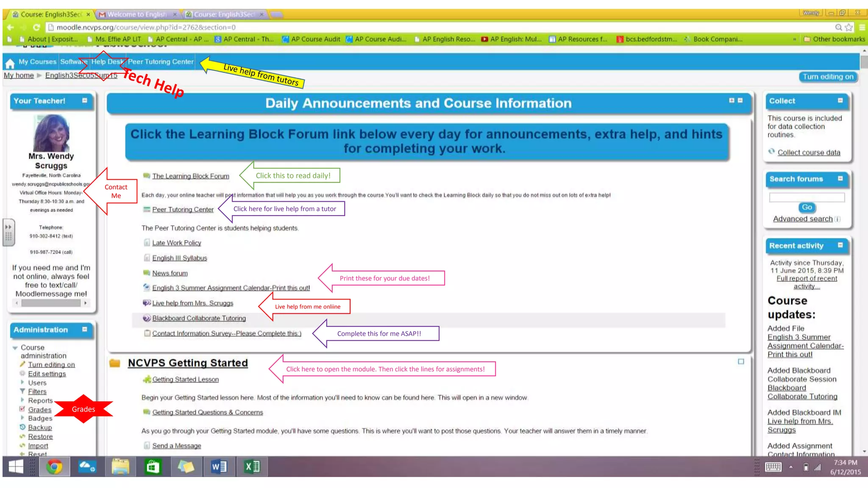Click the Backup icon in Administration
This screenshot has height=488, width=868.
(22, 427)
